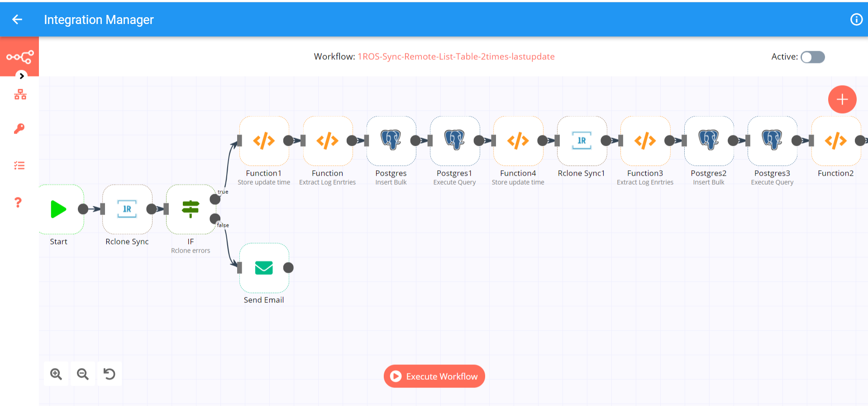
Task: Click the IF node true output connector
Action: (x=215, y=199)
